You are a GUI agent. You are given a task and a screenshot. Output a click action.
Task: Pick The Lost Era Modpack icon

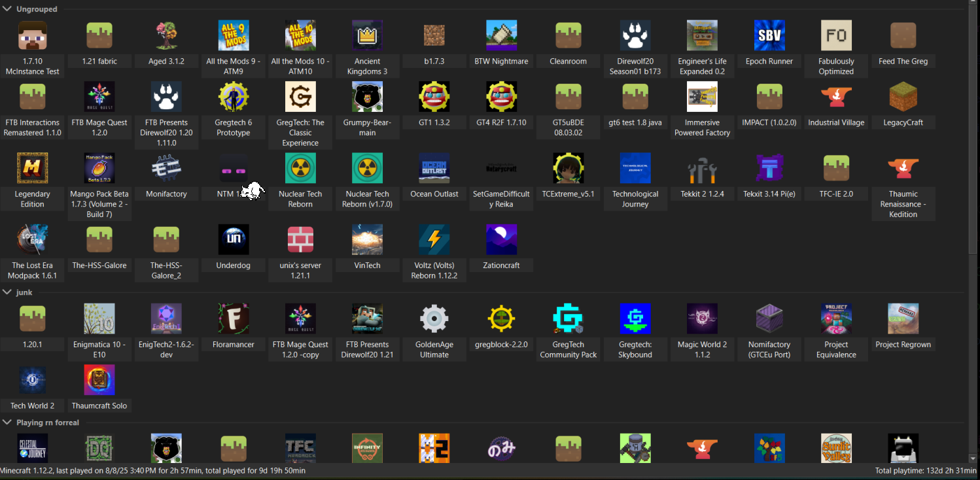32,239
